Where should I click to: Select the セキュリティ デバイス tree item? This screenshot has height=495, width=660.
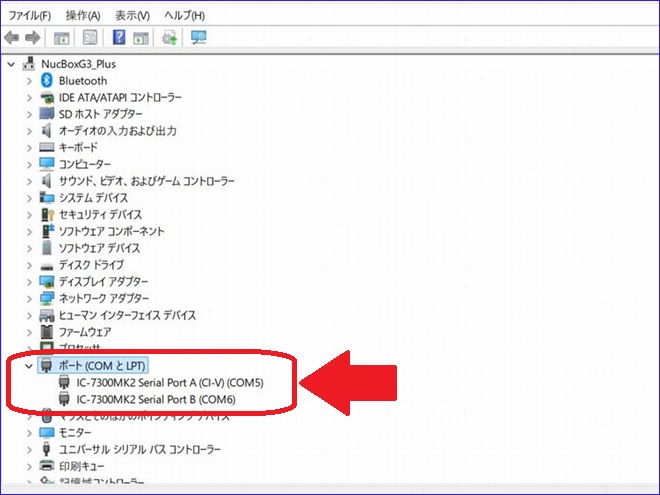pos(100,214)
